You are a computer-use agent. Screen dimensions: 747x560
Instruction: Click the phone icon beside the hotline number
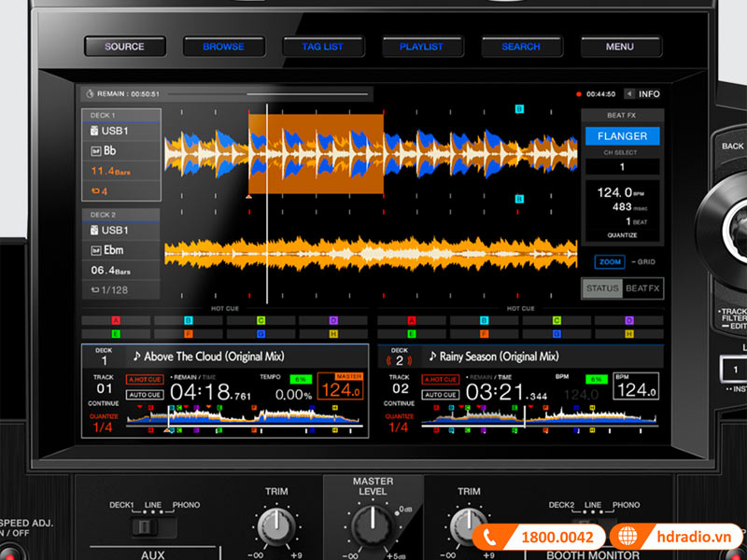tap(490, 537)
